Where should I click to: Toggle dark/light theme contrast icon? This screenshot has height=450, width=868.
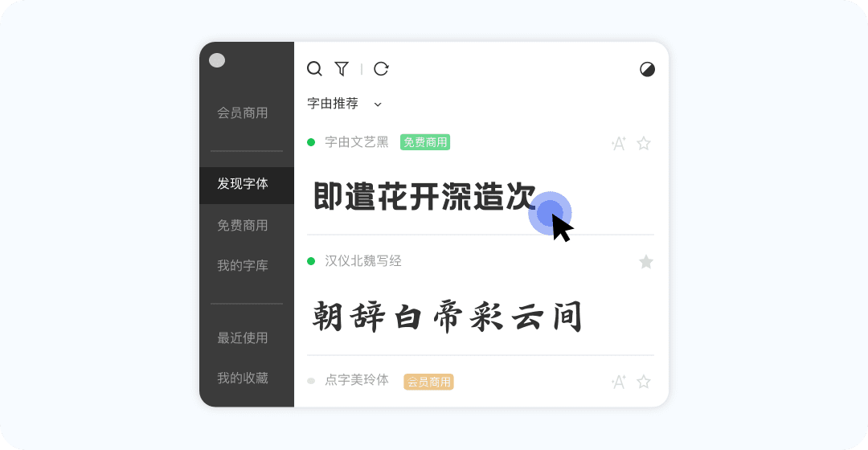pyautogui.click(x=647, y=69)
